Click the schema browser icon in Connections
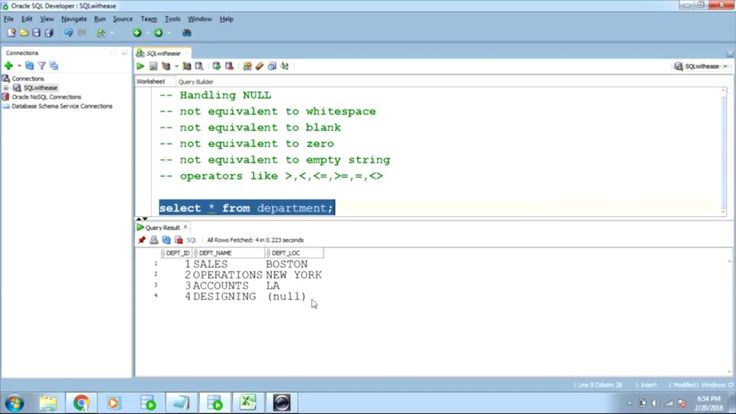The height and width of the screenshot is (414, 736). point(54,66)
